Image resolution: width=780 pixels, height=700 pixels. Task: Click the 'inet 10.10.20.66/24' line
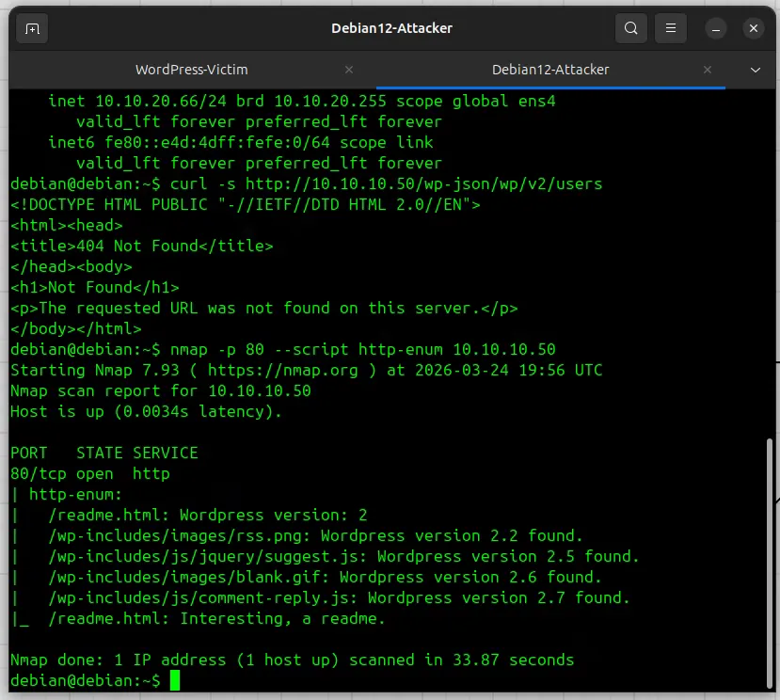[x=301, y=102]
